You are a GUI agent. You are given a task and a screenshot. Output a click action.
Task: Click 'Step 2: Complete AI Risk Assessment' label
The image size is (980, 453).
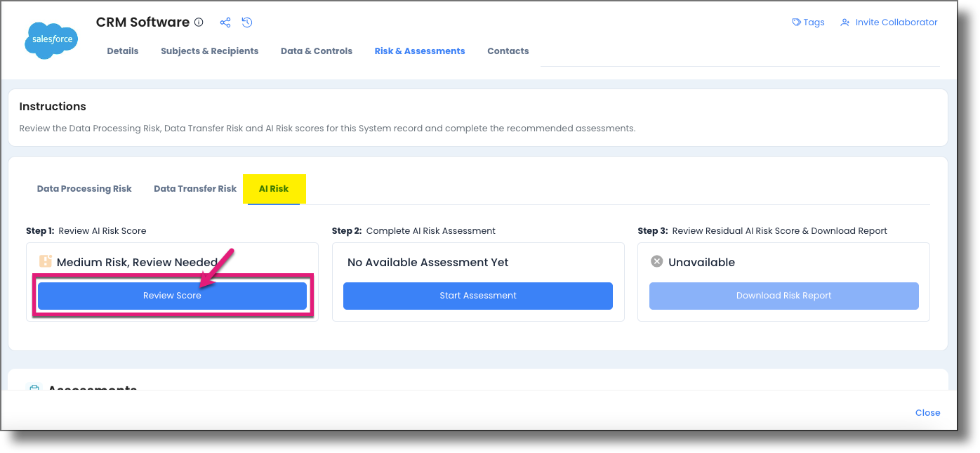tap(413, 230)
